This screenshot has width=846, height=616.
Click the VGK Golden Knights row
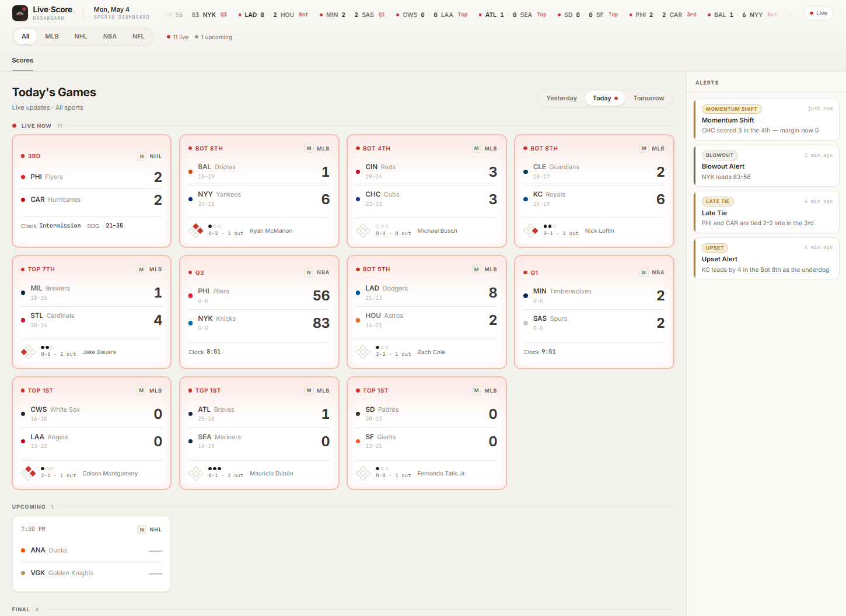(x=92, y=573)
